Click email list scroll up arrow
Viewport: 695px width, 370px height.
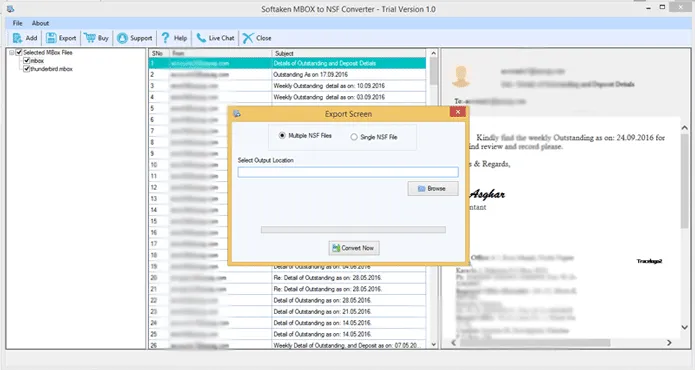(433, 53)
